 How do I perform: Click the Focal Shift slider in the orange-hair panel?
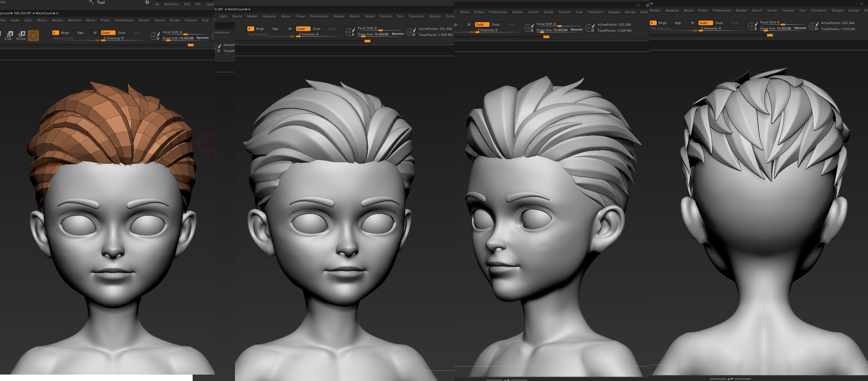coord(185,32)
